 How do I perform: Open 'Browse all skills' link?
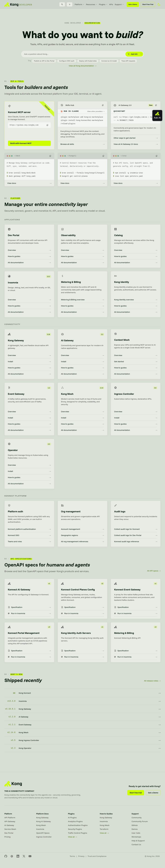click(x=82, y=144)
